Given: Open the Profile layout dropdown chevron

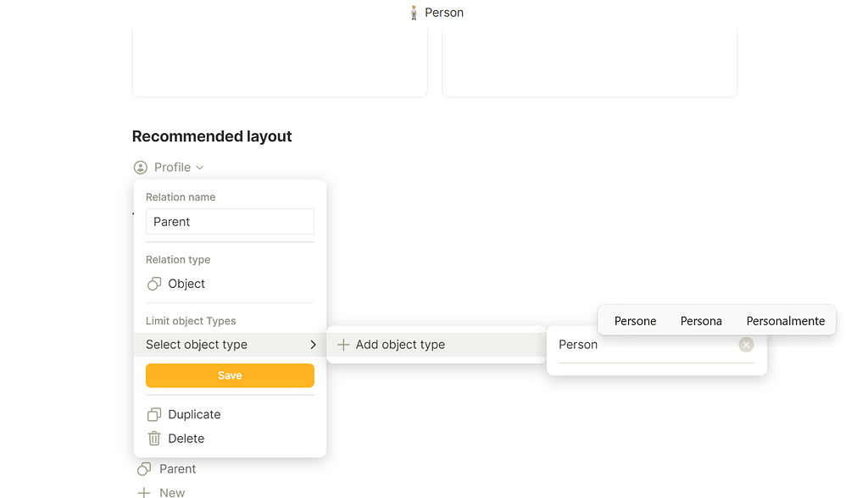Looking at the screenshot, I should pos(199,167).
